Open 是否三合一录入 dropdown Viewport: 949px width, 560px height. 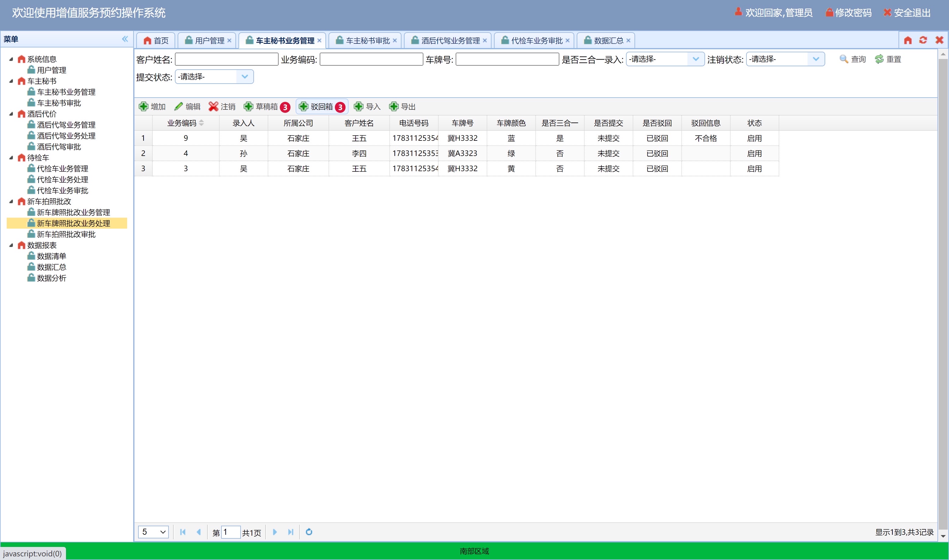tap(696, 59)
